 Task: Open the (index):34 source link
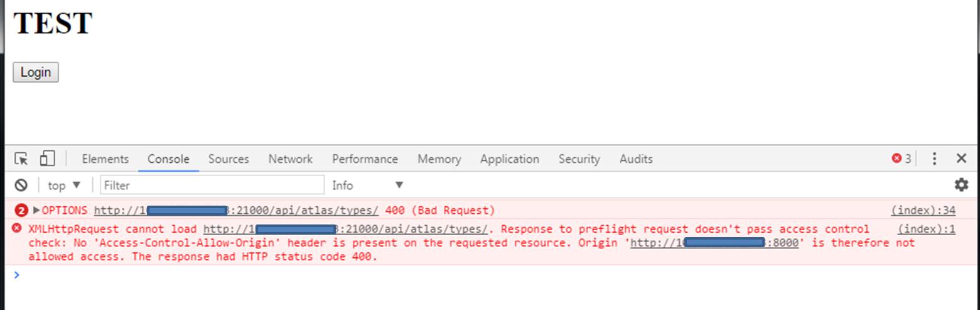coord(923,210)
